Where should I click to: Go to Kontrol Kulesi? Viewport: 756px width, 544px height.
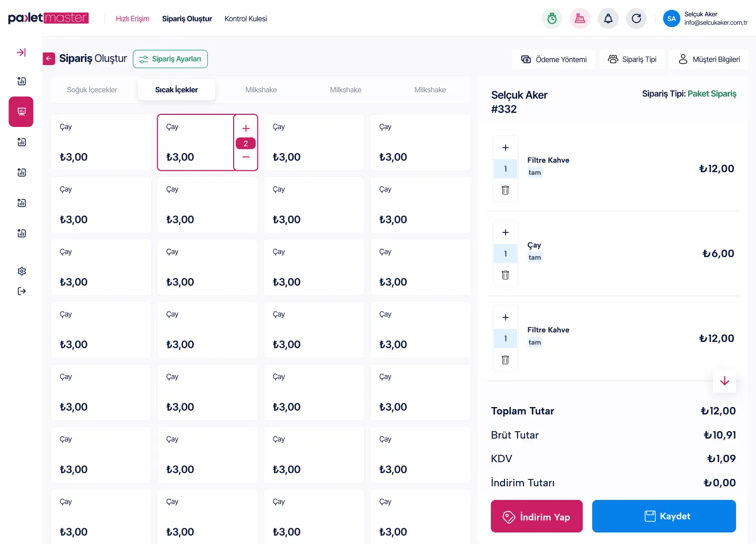[246, 19]
